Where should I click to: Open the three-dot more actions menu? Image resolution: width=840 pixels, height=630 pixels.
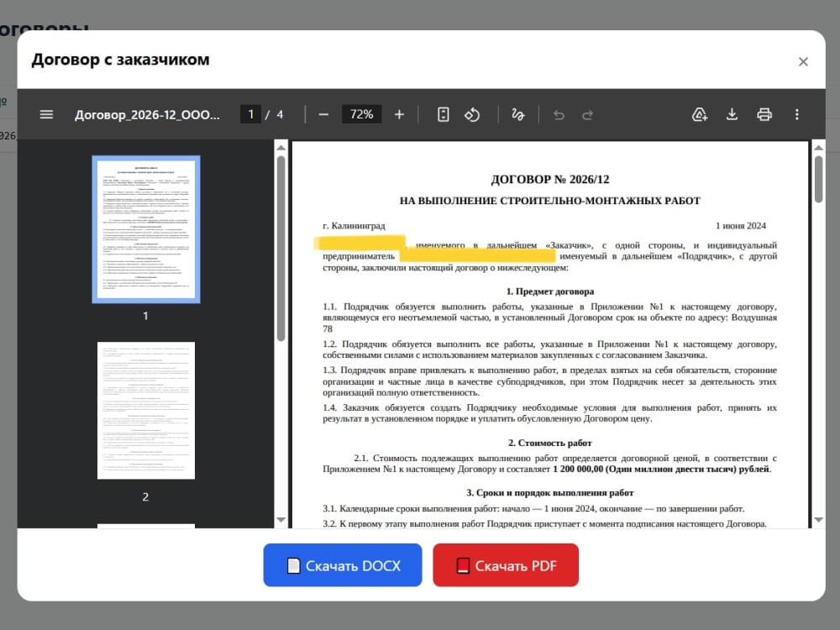click(796, 114)
